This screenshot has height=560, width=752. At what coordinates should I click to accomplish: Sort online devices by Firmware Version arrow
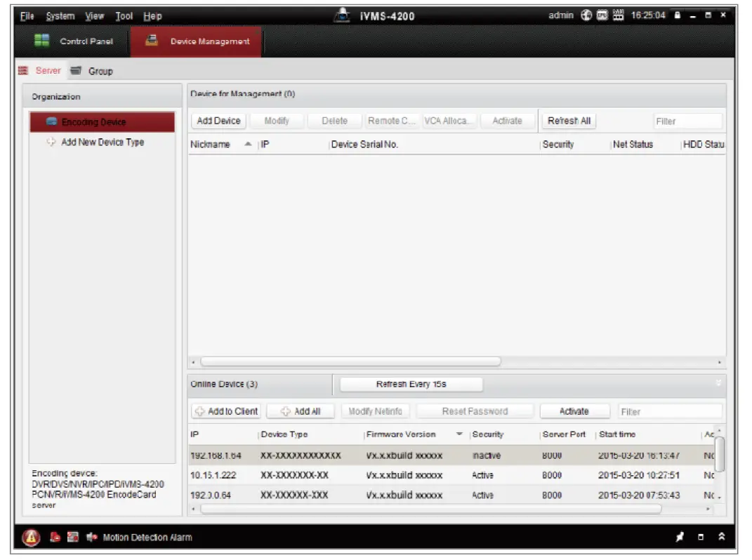click(460, 434)
